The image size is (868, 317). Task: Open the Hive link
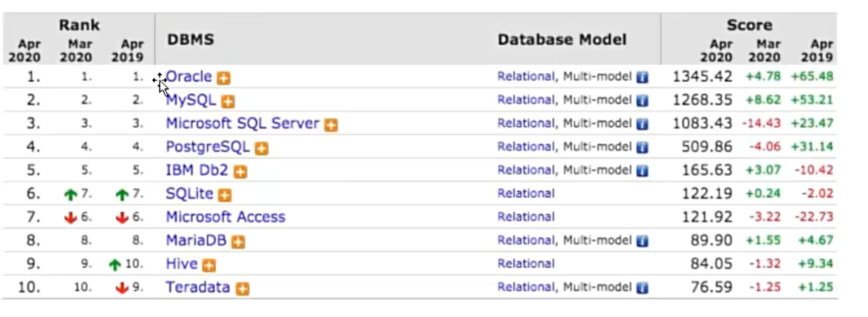pyautogui.click(x=182, y=264)
